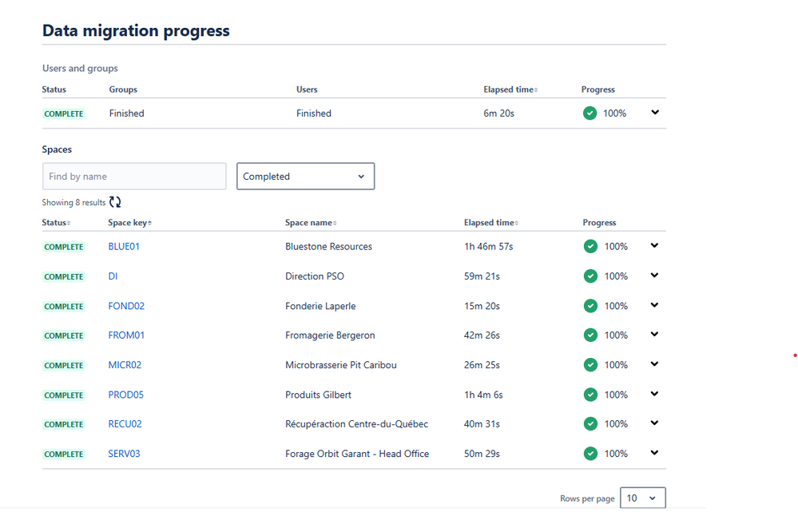The width and height of the screenshot is (798, 532).
Task: Click the green checkmark in BLUE01 row
Action: click(x=590, y=246)
